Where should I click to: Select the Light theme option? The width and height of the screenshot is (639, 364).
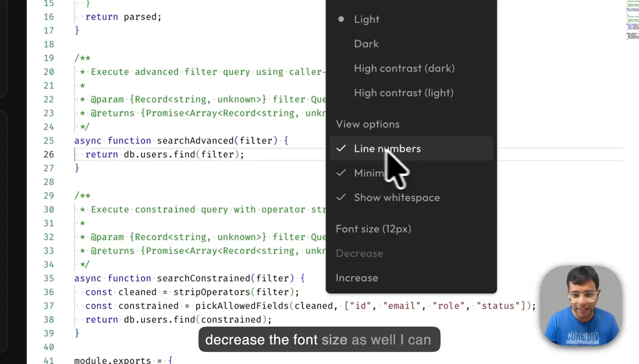click(367, 19)
